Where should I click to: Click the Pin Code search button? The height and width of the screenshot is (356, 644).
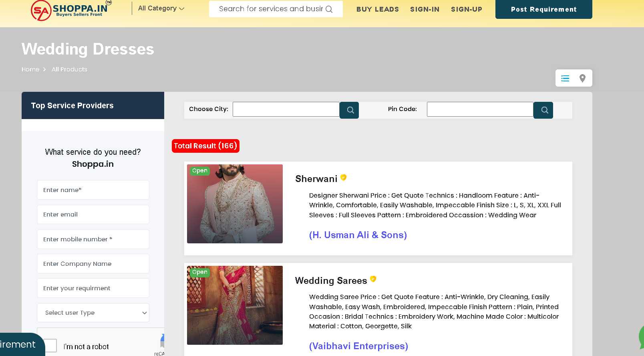(x=543, y=110)
